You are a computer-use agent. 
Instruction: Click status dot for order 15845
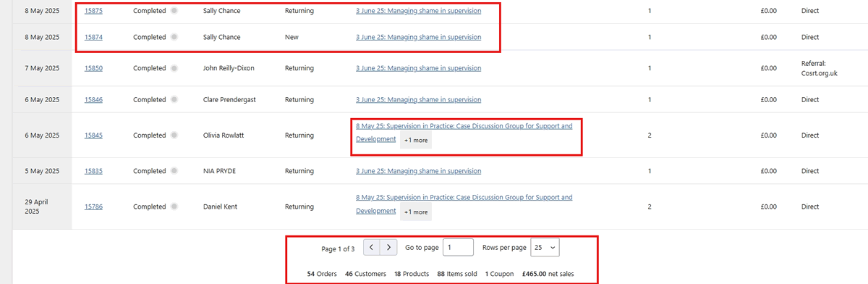coord(174,135)
